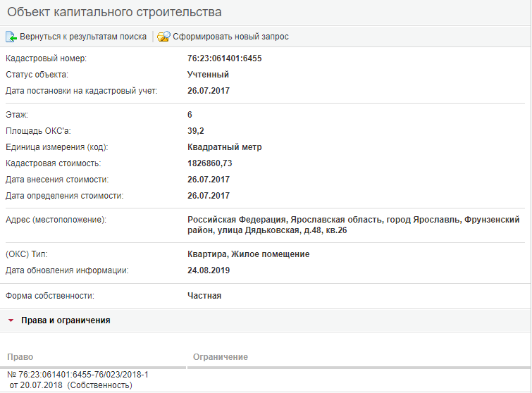This screenshot has height=393, width=532.
Task: Click the type value 'Квартира, Жилое помещение'
Action: (248, 254)
